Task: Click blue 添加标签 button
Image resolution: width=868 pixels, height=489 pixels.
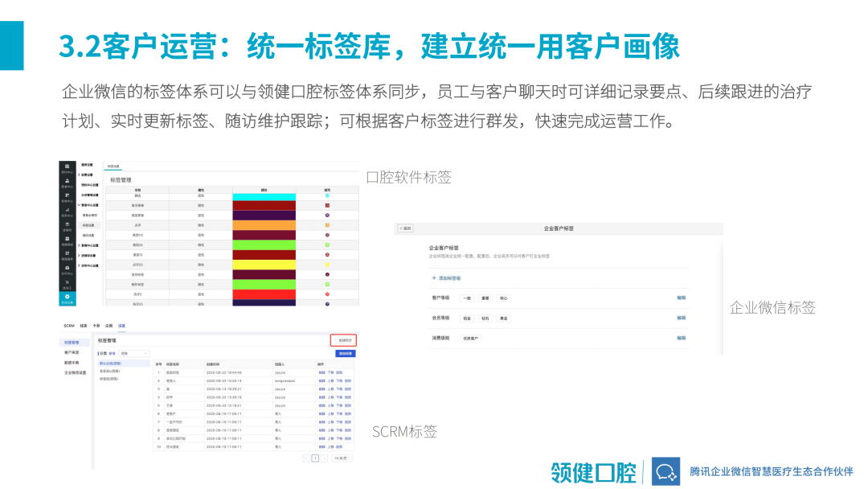Action: tap(345, 353)
